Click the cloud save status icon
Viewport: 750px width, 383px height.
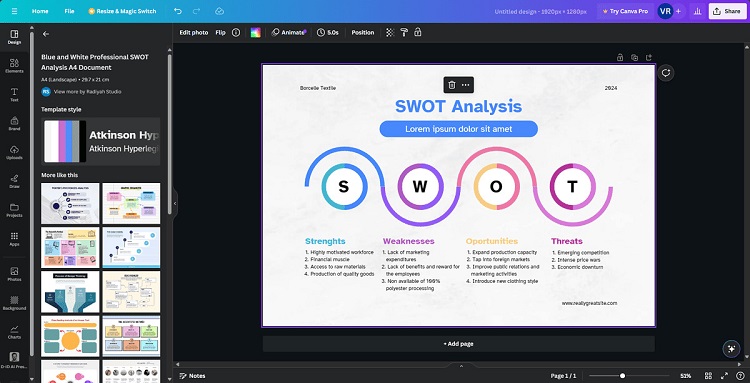pos(220,11)
